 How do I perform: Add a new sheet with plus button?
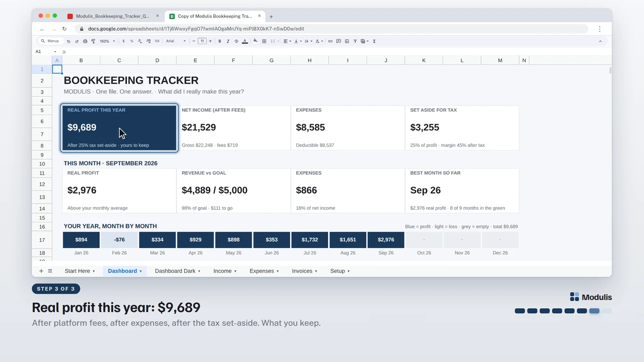coord(41,271)
